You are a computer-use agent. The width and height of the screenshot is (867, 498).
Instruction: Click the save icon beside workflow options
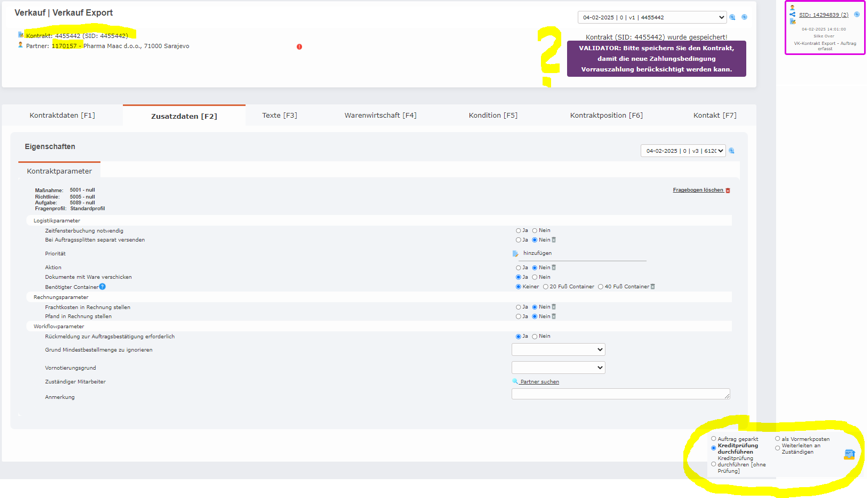[849, 454]
